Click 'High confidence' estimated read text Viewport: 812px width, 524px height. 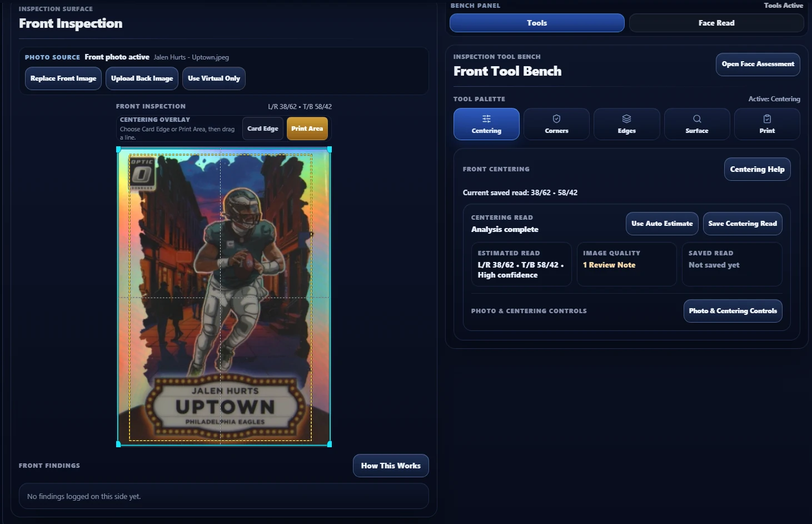tap(508, 275)
